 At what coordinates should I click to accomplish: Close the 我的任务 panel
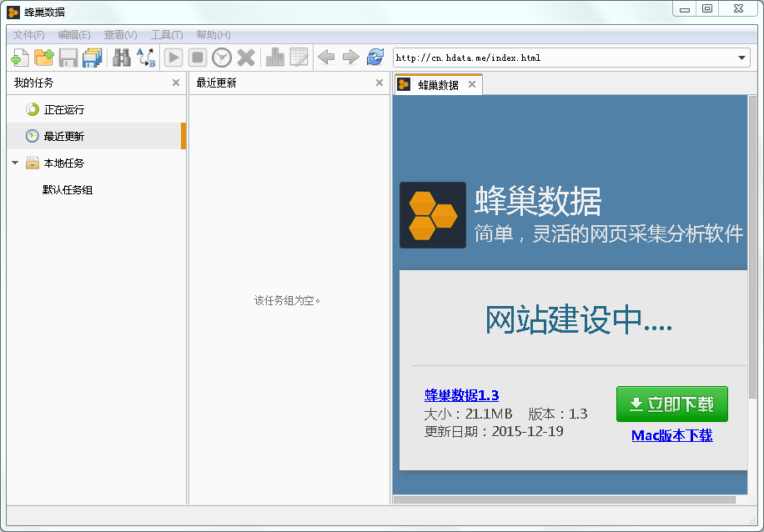tap(176, 83)
